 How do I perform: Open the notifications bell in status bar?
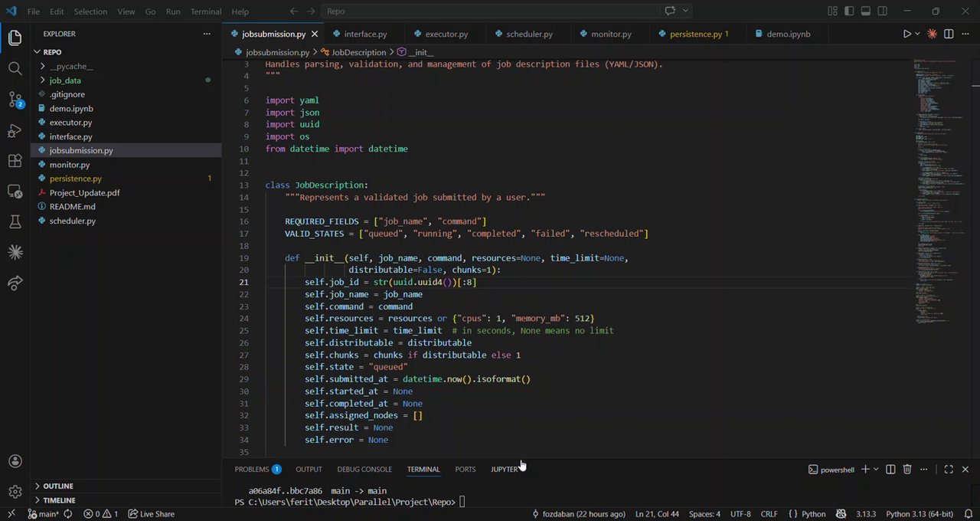[x=968, y=514]
